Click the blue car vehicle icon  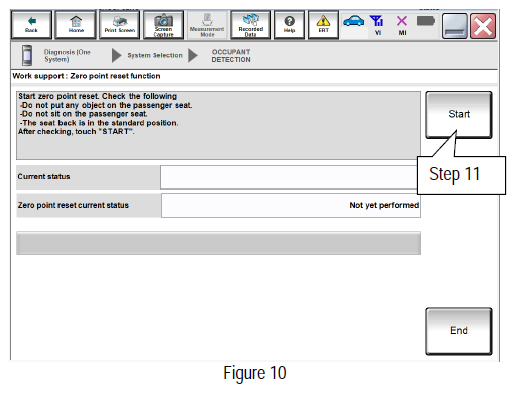tap(353, 21)
